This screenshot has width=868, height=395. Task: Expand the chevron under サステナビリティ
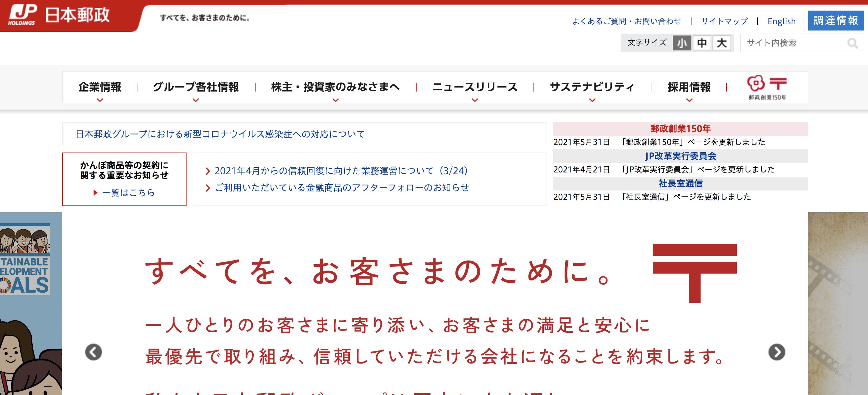click(592, 100)
